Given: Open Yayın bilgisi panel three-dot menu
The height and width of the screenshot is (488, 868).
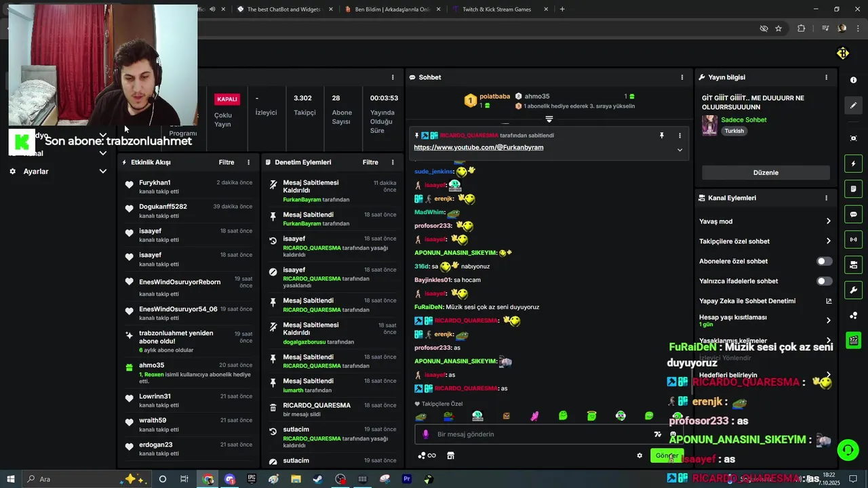Looking at the screenshot, I should [826, 77].
